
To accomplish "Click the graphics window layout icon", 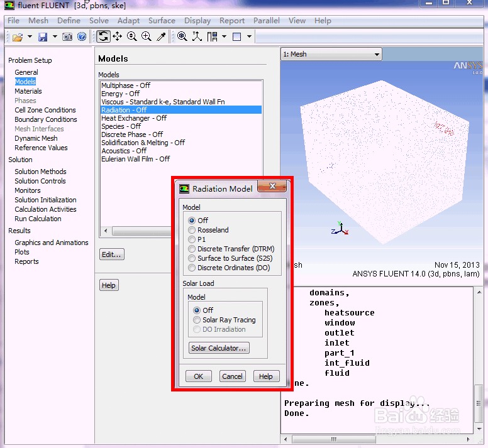I will tap(237, 36).
